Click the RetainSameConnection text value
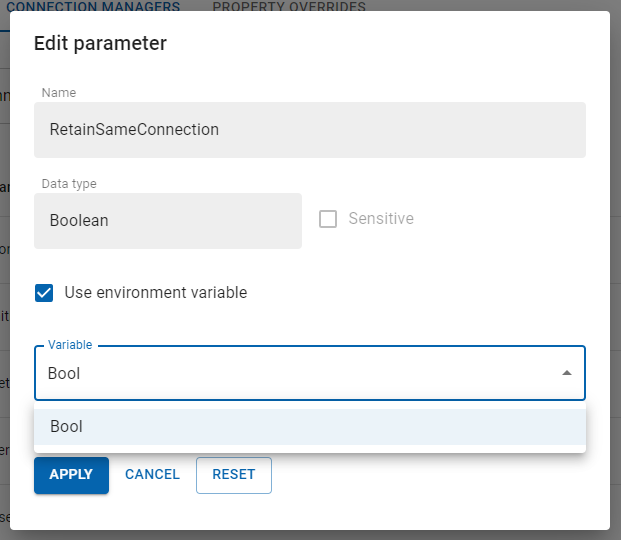The height and width of the screenshot is (540, 621). click(x=134, y=129)
